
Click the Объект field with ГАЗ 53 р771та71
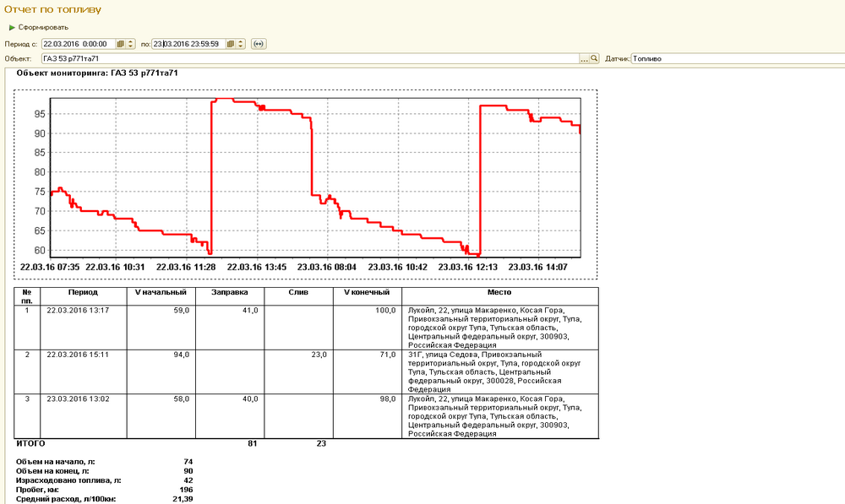(x=310, y=59)
